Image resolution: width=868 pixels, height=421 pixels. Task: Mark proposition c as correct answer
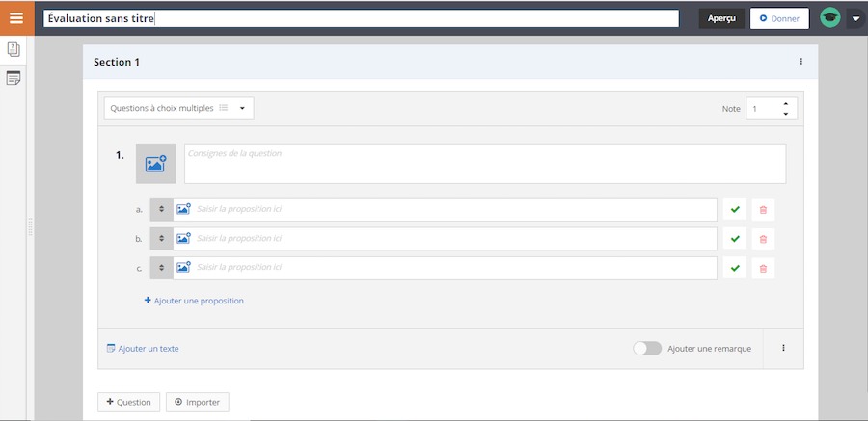pos(734,267)
